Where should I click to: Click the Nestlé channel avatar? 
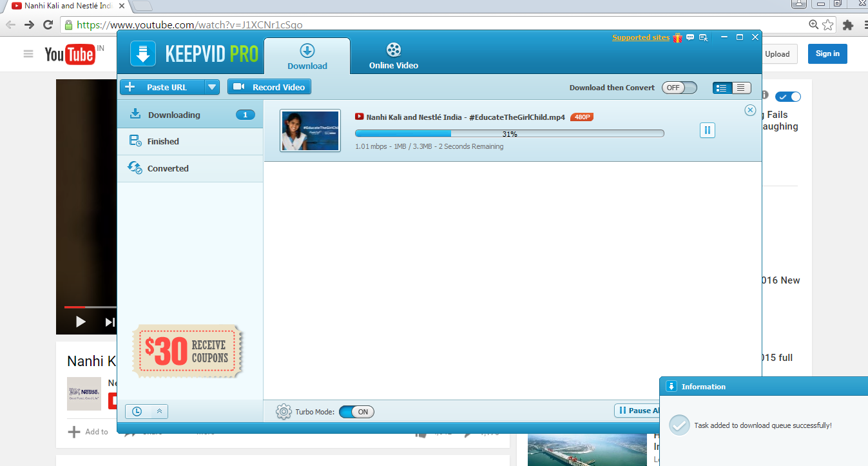click(84, 394)
